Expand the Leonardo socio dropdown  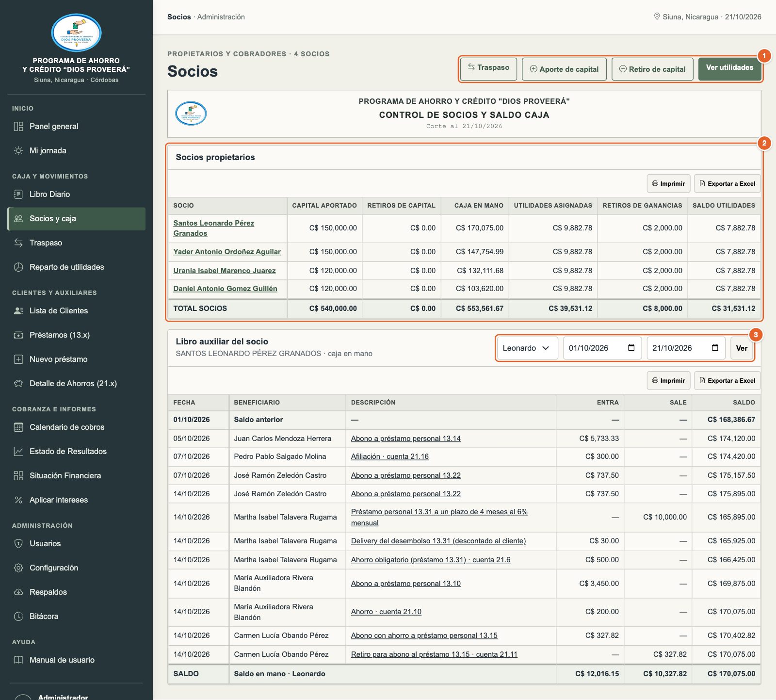(526, 348)
